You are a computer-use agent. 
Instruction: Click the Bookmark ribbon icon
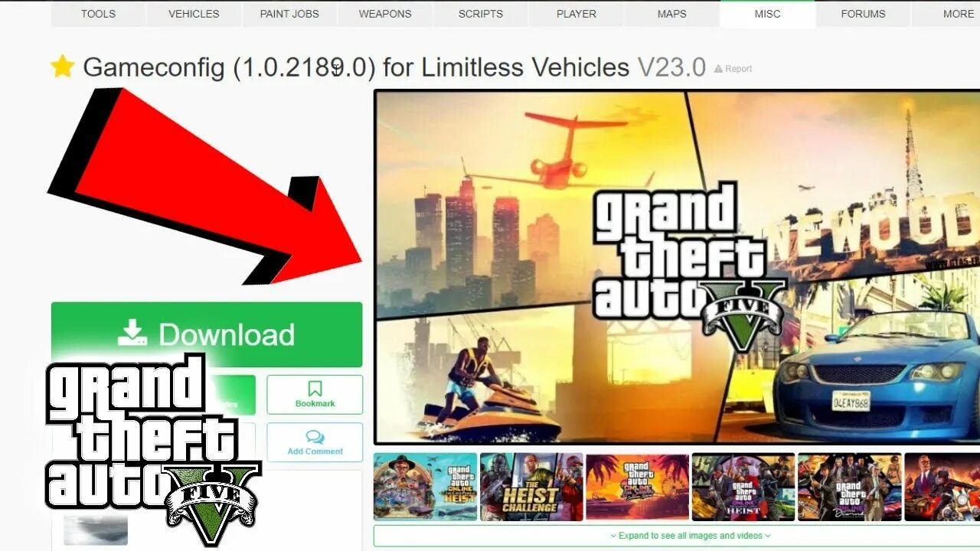coord(315,389)
